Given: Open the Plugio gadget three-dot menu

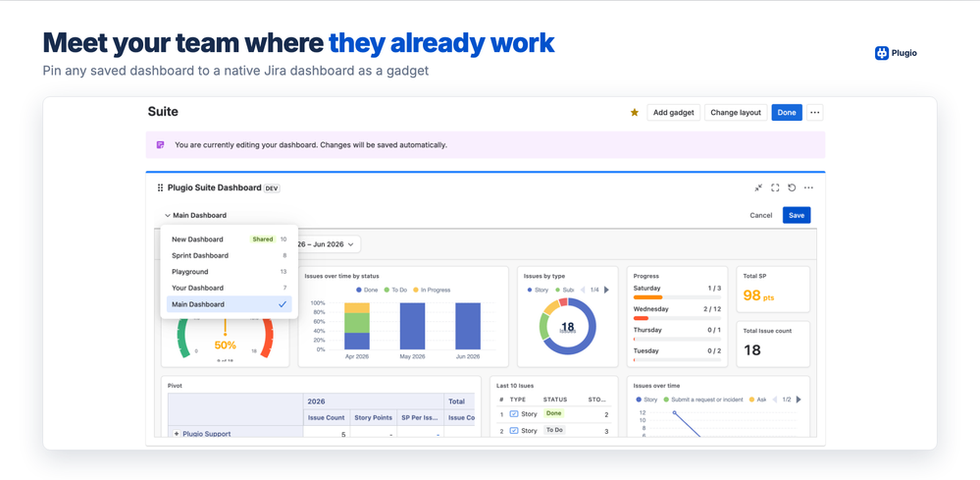Looking at the screenshot, I should [808, 187].
